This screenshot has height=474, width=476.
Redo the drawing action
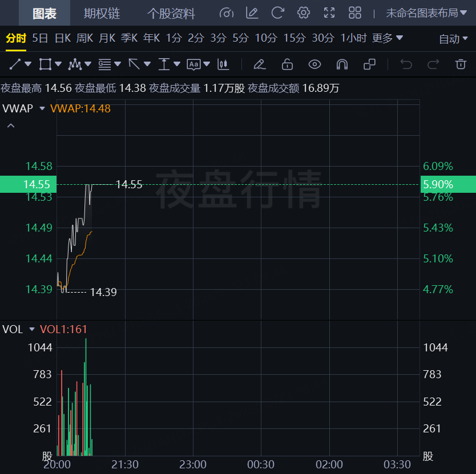[x=433, y=64]
